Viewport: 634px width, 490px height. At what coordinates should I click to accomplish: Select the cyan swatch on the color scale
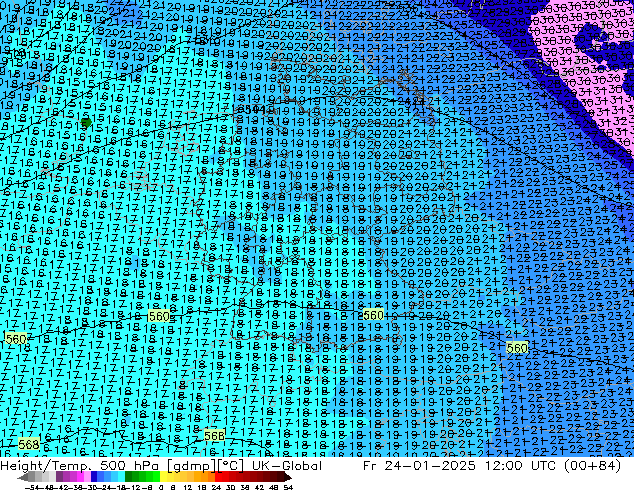[121, 477]
